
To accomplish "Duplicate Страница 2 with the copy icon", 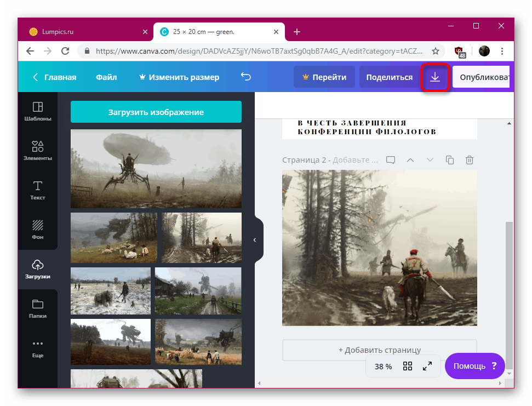I will tap(450, 160).
